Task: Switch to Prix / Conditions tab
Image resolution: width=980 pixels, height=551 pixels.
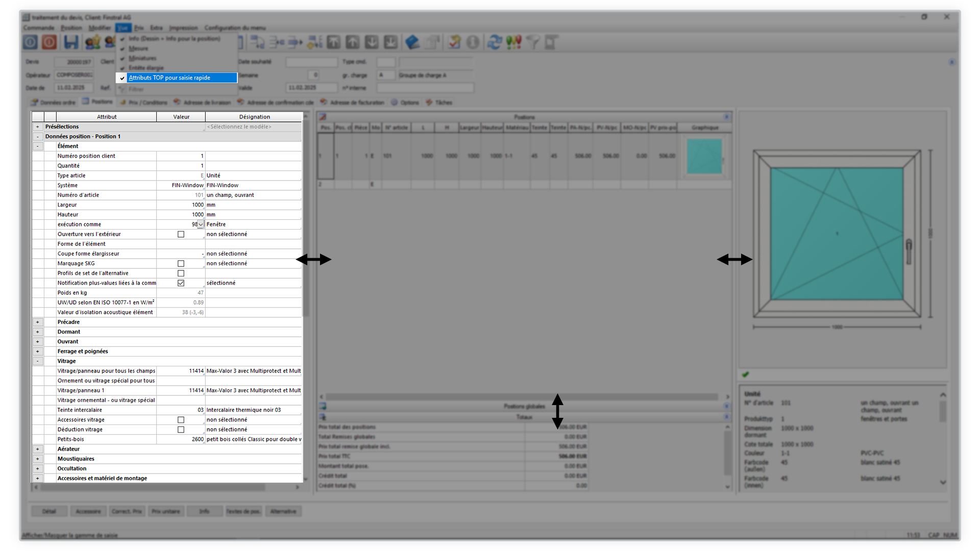Action: tap(143, 102)
